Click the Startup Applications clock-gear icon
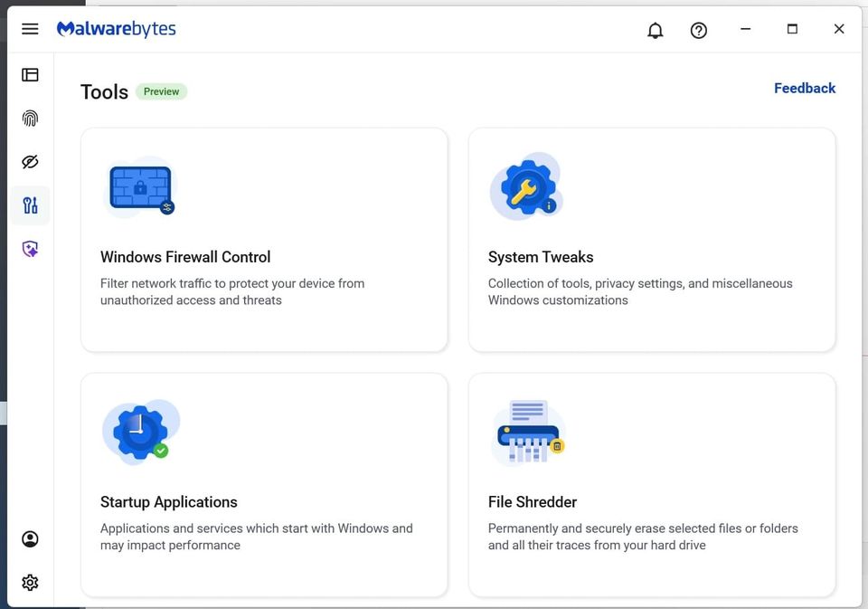This screenshot has width=868, height=609. click(x=140, y=432)
